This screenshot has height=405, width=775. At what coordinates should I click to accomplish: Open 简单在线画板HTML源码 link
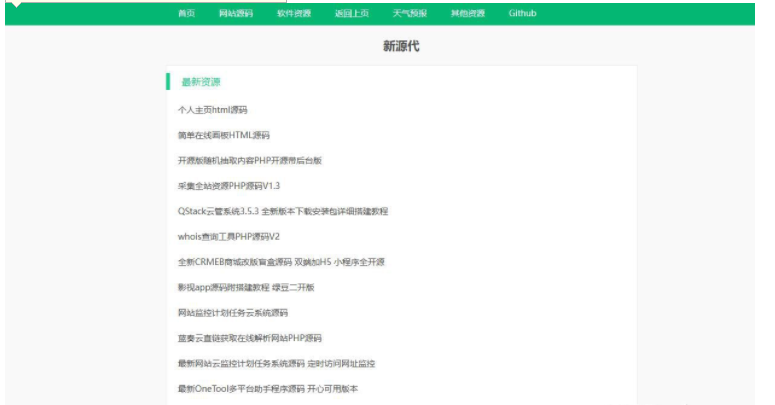point(224,135)
